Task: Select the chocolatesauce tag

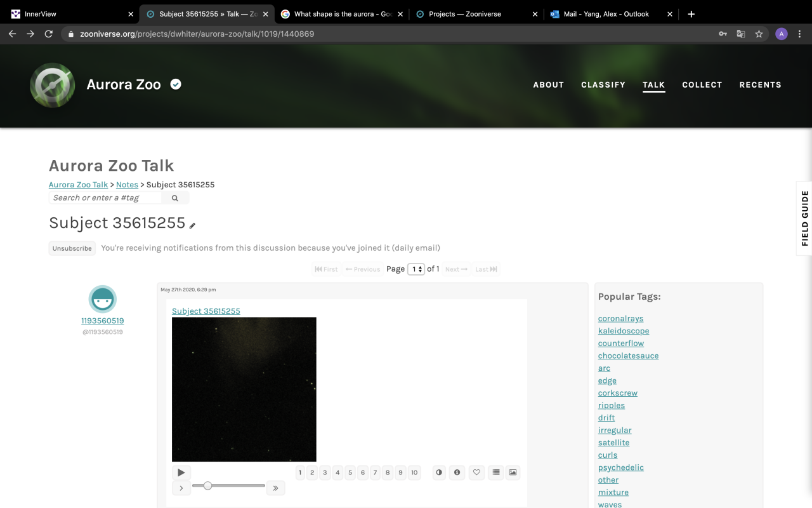Action: coord(629,356)
